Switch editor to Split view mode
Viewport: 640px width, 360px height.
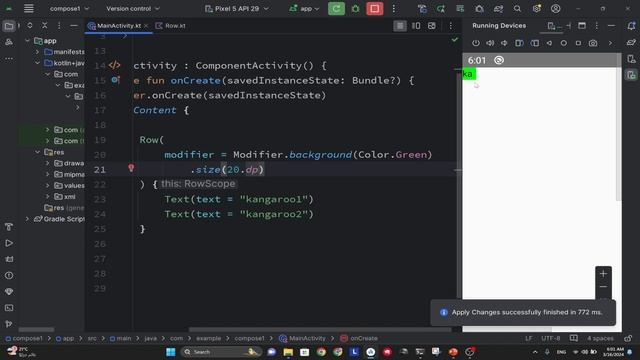tap(416, 26)
